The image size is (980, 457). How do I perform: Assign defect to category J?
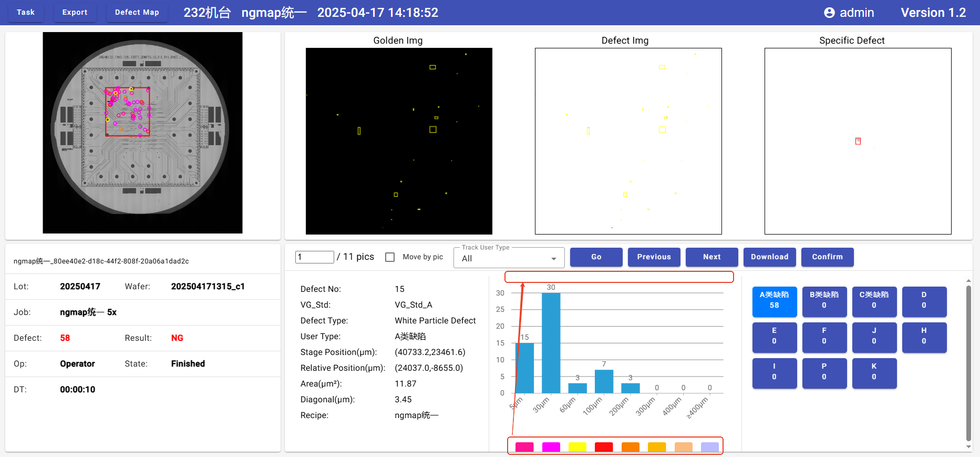(874, 337)
